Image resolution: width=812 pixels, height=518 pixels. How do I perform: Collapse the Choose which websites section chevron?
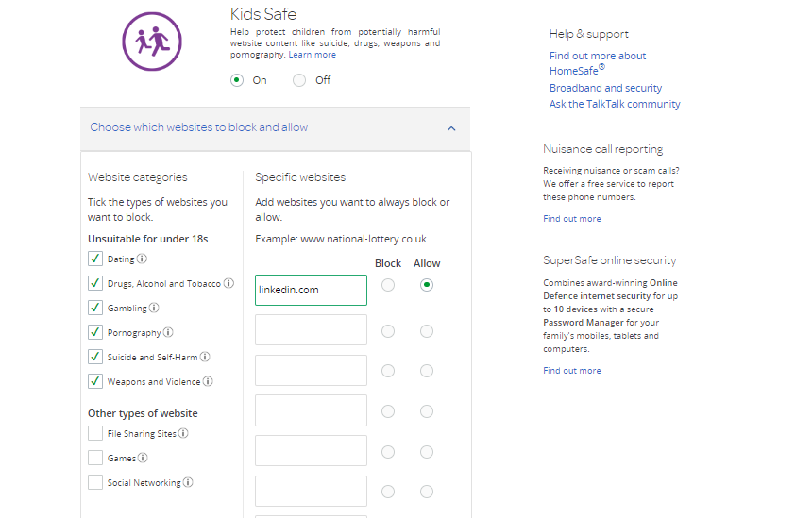pyautogui.click(x=451, y=128)
